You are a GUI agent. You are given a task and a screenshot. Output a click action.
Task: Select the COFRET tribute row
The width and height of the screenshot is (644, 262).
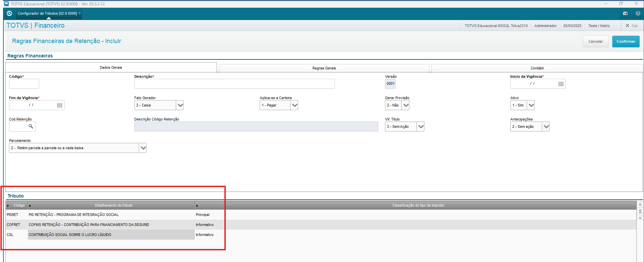tap(89, 225)
